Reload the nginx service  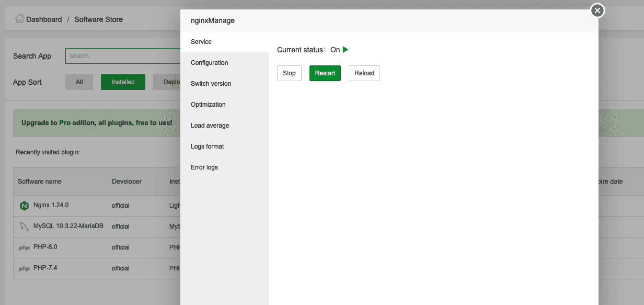[364, 73]
